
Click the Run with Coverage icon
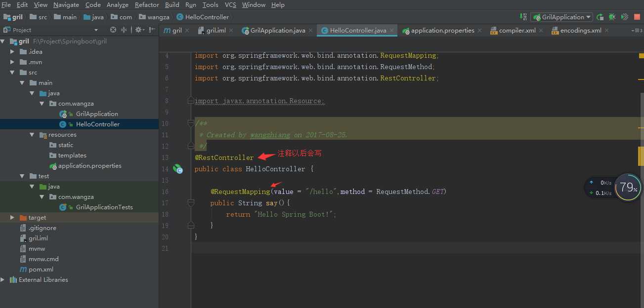pos(625,17)
